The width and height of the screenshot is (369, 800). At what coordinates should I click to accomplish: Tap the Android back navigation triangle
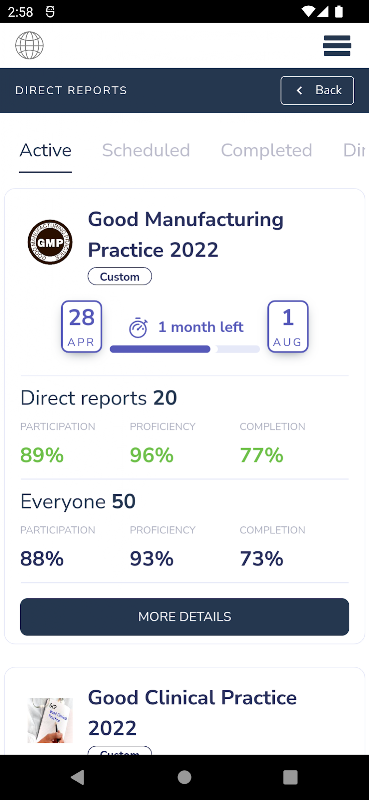tap(78, 777)
